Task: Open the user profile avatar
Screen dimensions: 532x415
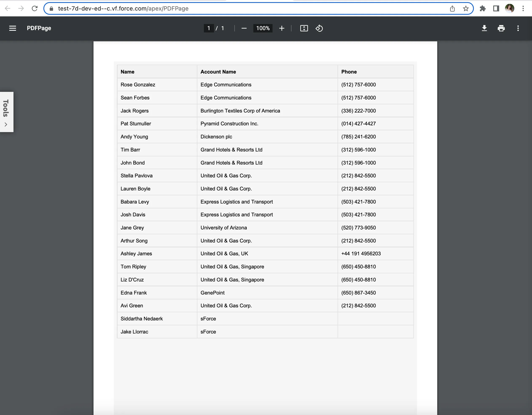Action: tap(510, 8)
